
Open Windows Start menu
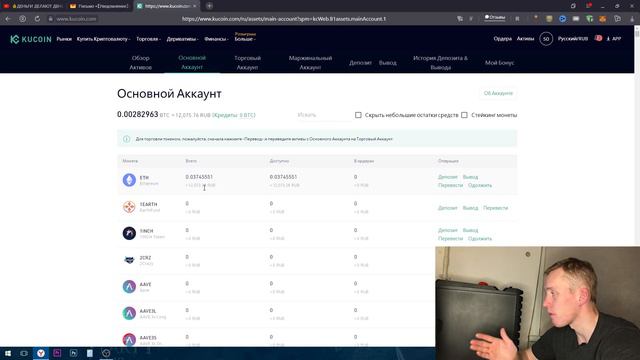point(8,353)
